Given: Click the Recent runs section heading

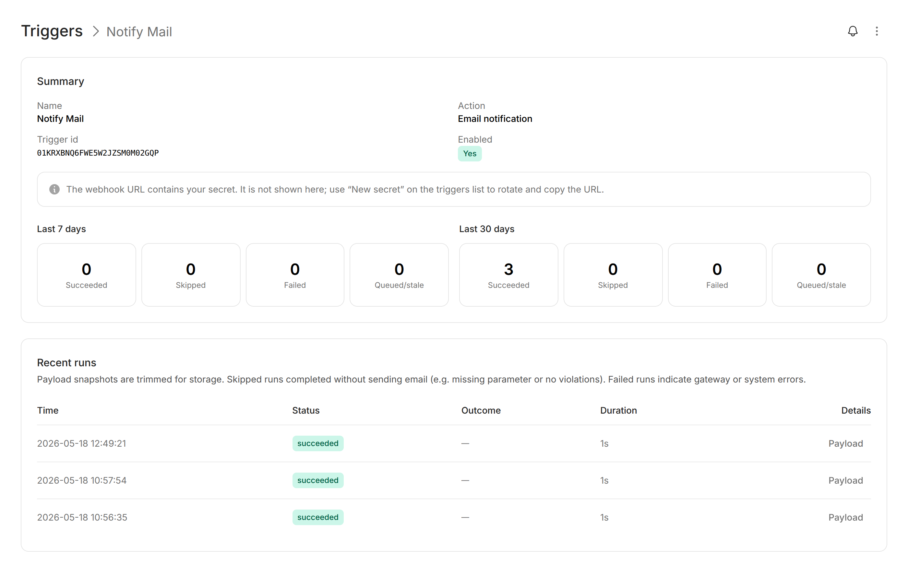Looking at the screenshot, I should click(67, 363).
